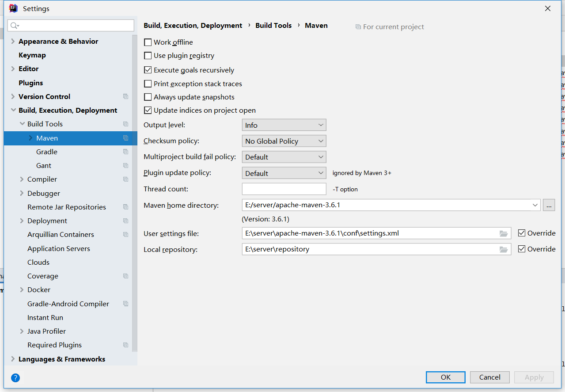Click the search magnifier icon in settings search
The width and height of the screenshot is (565, 392).
pyautogui.click(x=15, y=26)
